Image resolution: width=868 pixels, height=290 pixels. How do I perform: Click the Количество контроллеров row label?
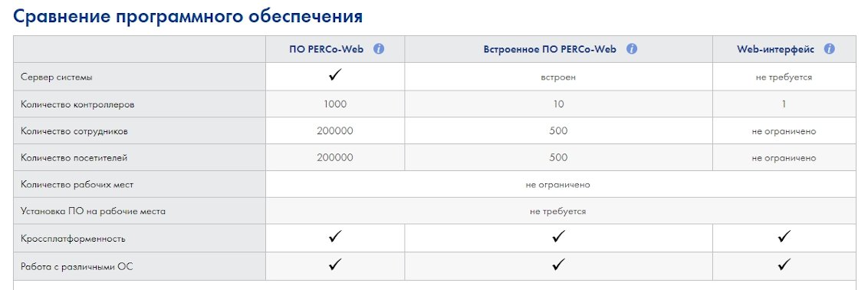pos(77,104)
